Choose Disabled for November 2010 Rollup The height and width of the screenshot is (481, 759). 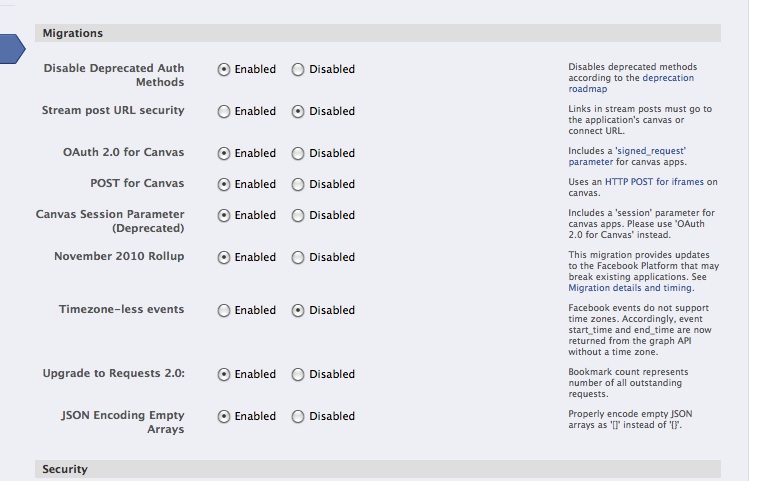click(x=298, y=258)
